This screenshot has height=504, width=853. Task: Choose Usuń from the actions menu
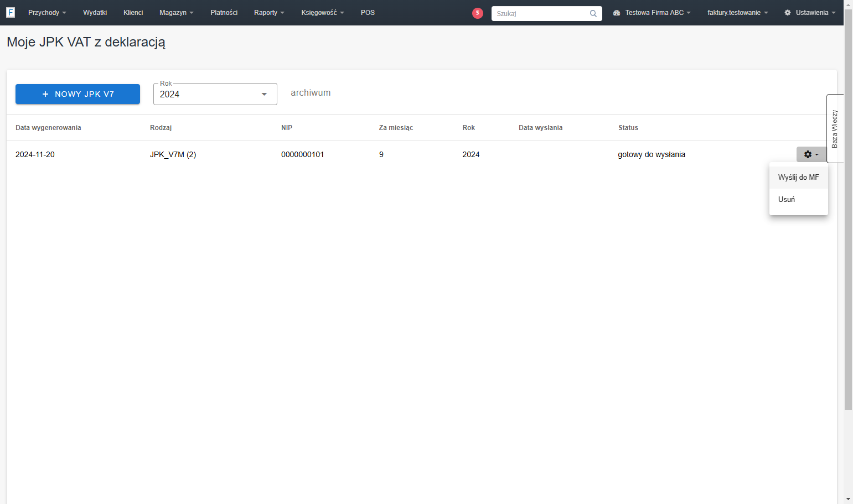point(798,200)
